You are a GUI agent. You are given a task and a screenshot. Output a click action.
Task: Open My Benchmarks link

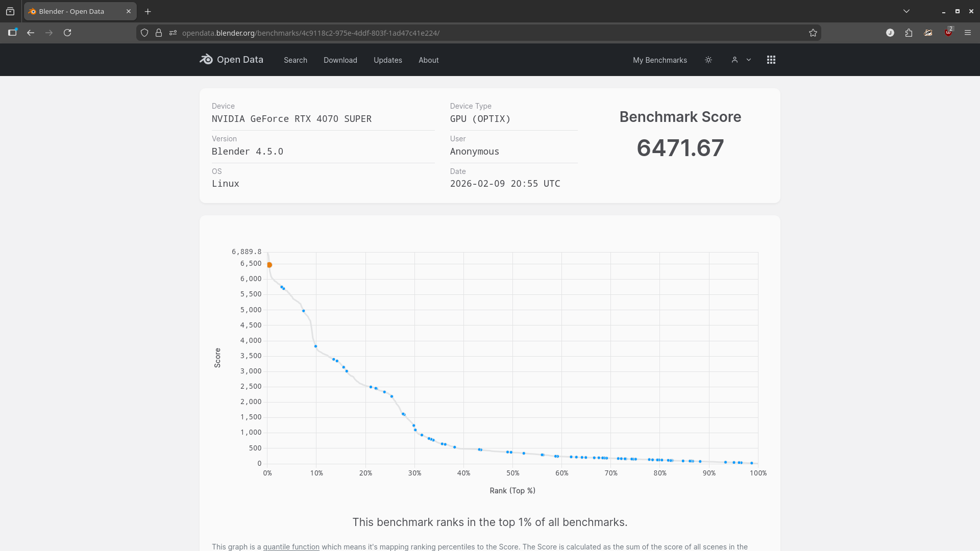pyautogui.click(x=660, y=60)
